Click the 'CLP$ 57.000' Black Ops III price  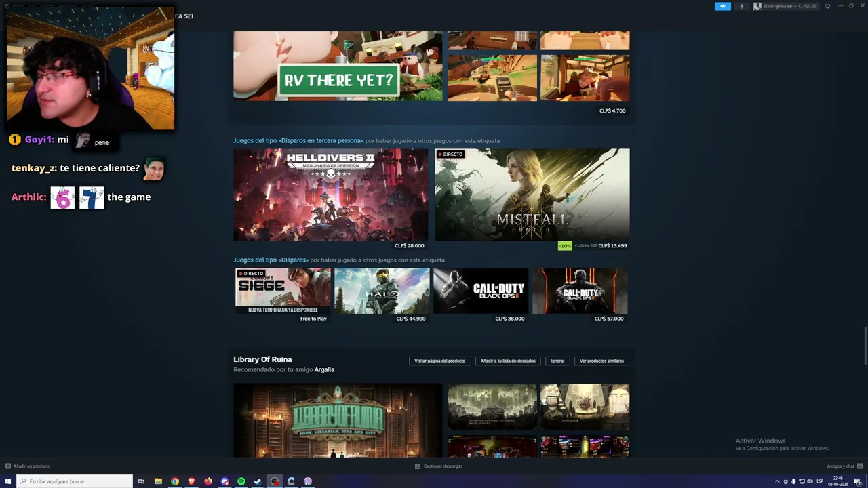(609, 319)
